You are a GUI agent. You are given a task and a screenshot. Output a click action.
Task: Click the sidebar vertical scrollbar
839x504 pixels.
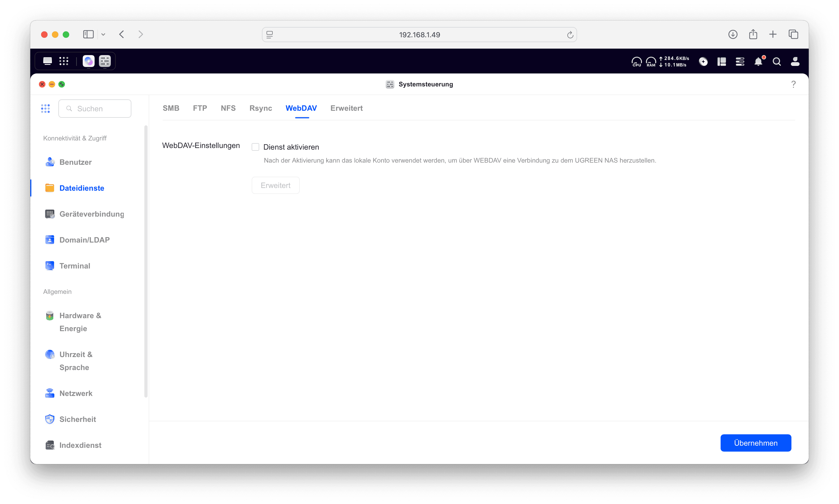(x=146, y=261)
